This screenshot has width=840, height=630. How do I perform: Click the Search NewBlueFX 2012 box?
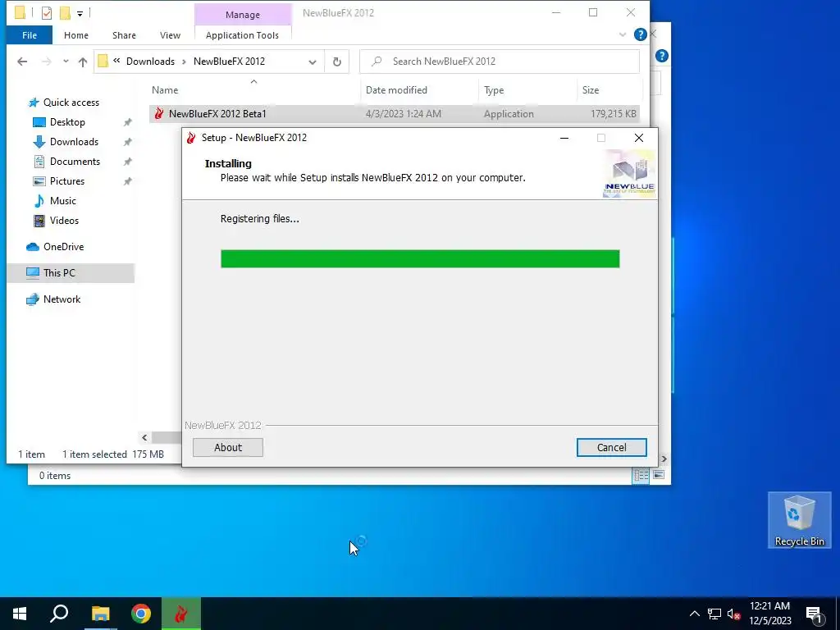[500, 62]
